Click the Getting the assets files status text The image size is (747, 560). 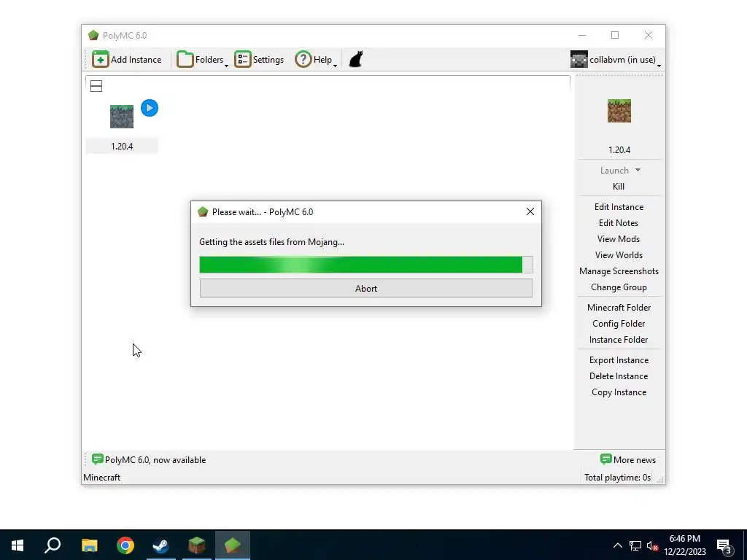tap(271, 242)
